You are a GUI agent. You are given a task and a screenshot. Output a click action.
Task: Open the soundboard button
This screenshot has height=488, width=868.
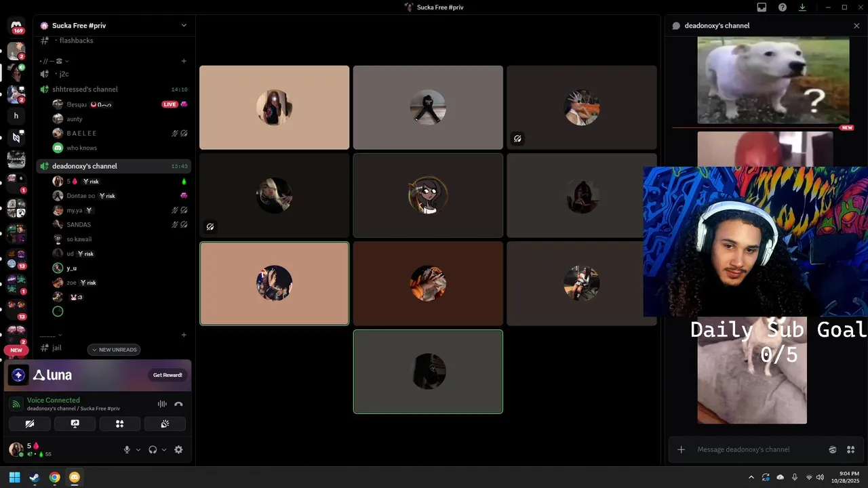click(165, 424)
